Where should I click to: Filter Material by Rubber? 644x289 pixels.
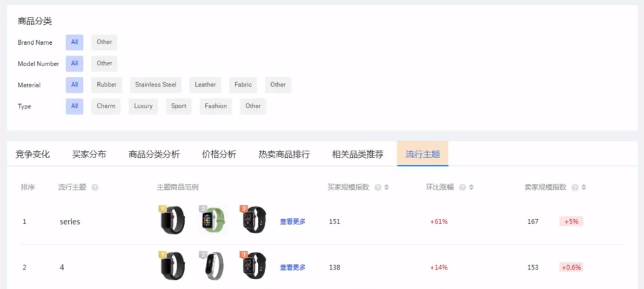point(107,85)
